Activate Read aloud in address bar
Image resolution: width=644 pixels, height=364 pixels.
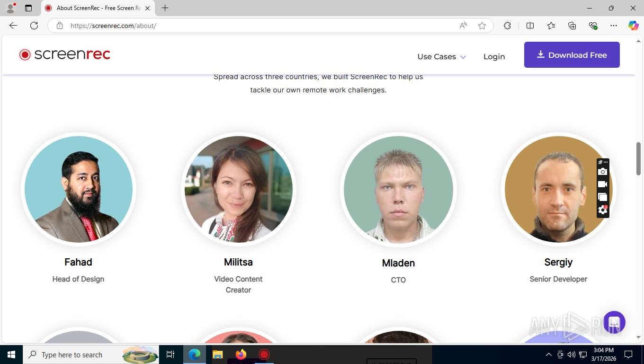pyautogui.click(x=463, y=26)
